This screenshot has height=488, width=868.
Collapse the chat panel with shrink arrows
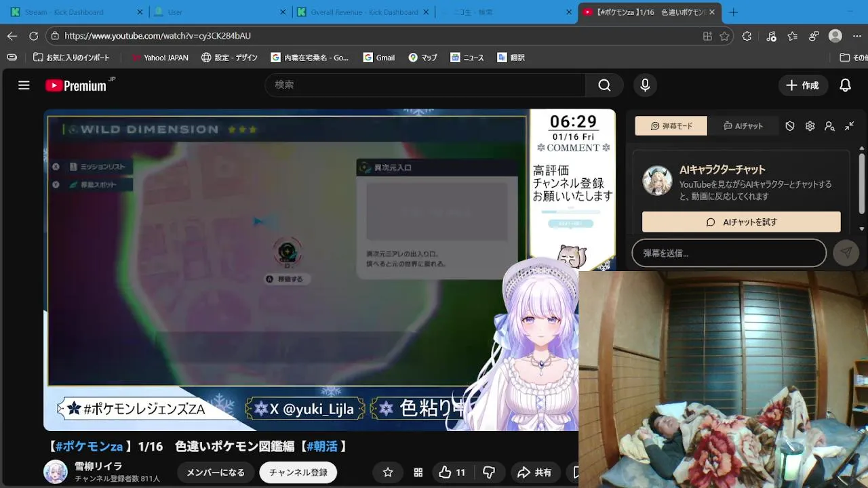849,126
